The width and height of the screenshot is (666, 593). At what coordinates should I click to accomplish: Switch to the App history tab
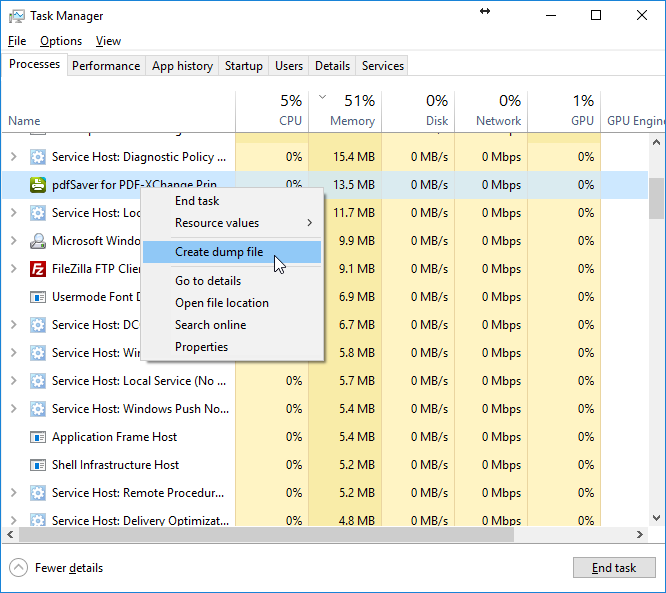(x=182, y=66)
